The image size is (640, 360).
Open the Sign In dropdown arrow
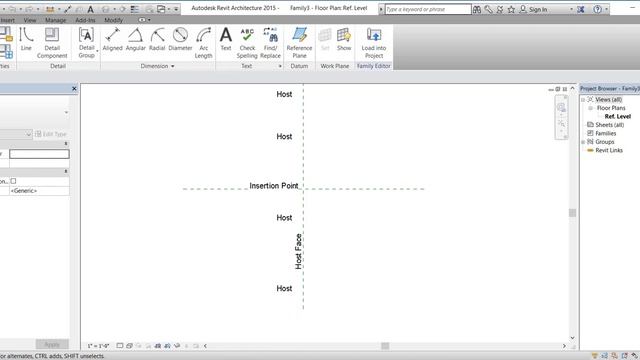click(571, 9)
